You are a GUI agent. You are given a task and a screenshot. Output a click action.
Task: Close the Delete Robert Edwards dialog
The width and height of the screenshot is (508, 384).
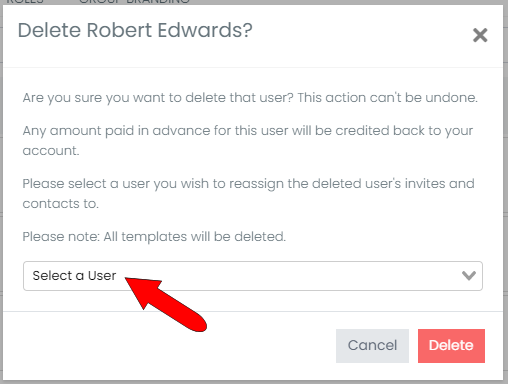point(480,35)
